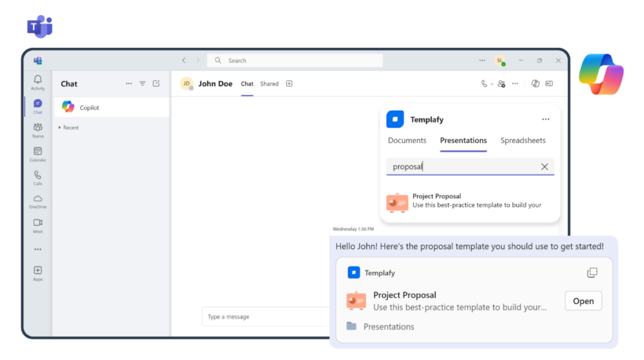The height and width of the screenshot is (360, 644).
Task: Expand the Recent chats section
Action: [69, 127]
